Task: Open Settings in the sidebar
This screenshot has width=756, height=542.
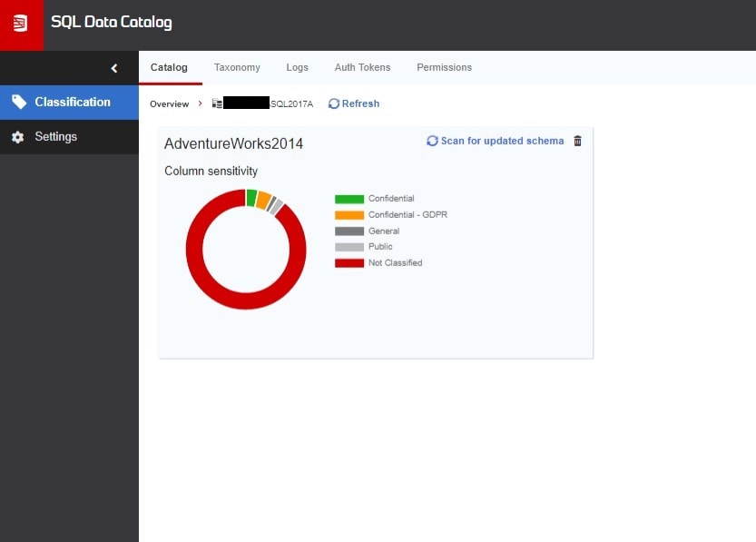Action: (69, 137)
